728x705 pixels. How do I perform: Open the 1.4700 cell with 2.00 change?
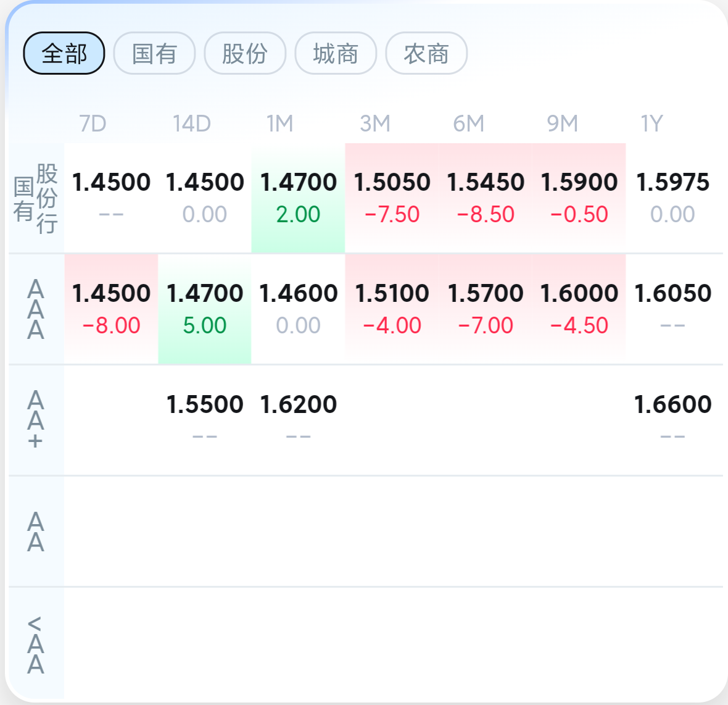tap(298, 198)
